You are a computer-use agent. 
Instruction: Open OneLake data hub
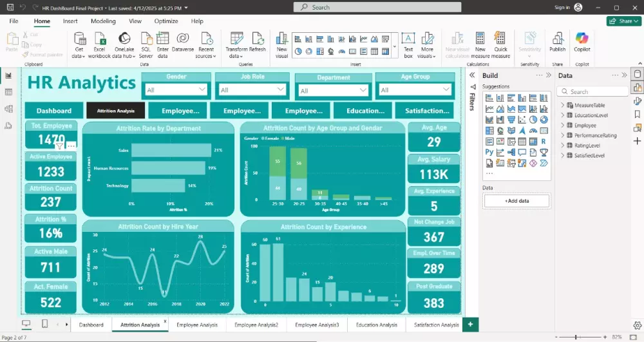coord(124,45)
